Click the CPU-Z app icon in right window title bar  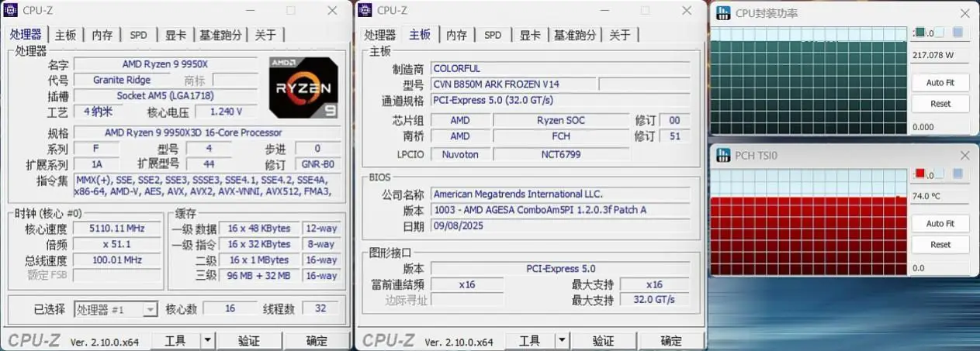pos(366,10)
